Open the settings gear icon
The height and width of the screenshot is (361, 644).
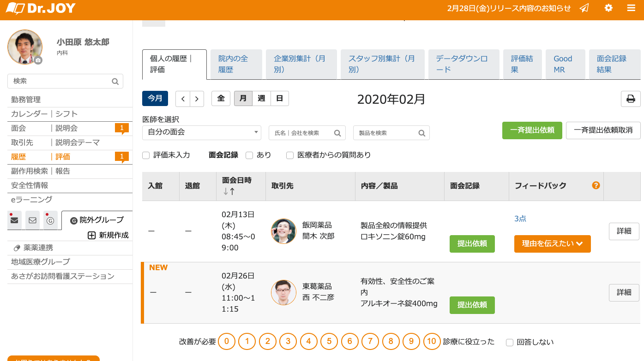coord(608,8)
